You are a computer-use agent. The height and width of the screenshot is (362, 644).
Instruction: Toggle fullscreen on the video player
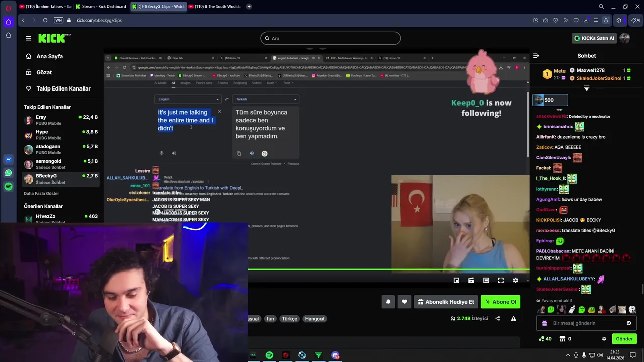(x=501, y=280)
